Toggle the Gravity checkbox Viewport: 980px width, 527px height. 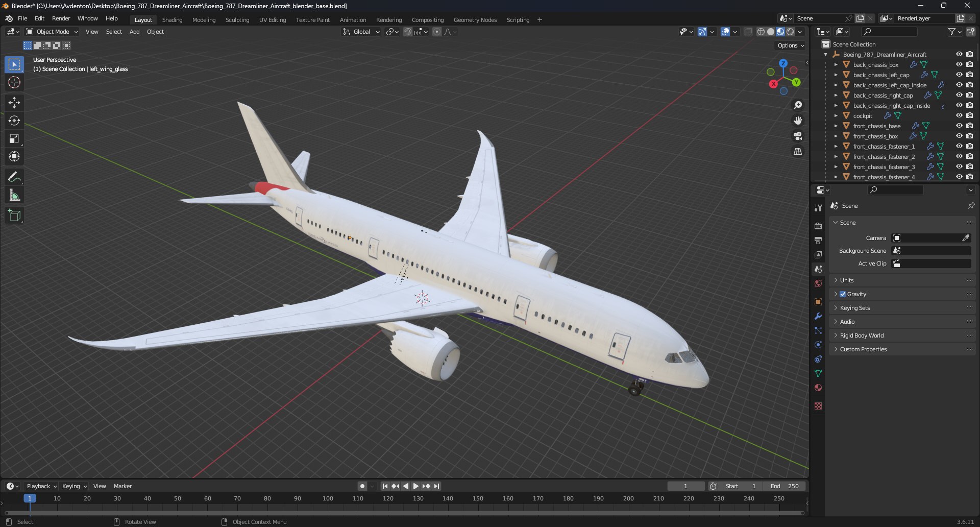click(843, 294)
